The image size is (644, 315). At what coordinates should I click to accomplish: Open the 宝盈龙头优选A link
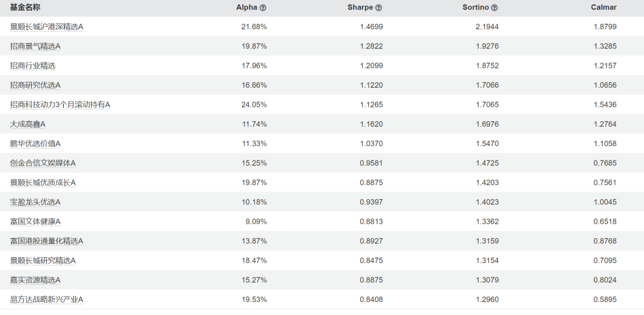tap(35, 202)
